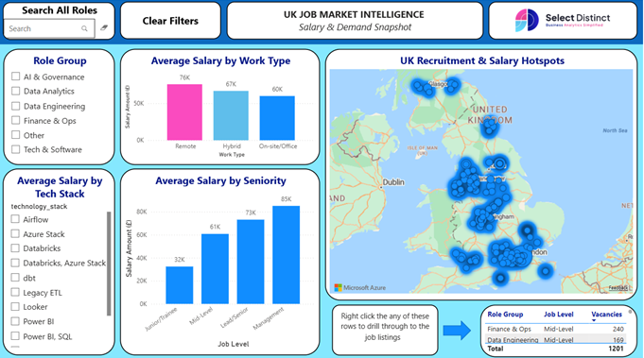This screenshot has height=358, width=644.
Task: Click the Microsoft Azure map logo
Action: coord(360,287)
